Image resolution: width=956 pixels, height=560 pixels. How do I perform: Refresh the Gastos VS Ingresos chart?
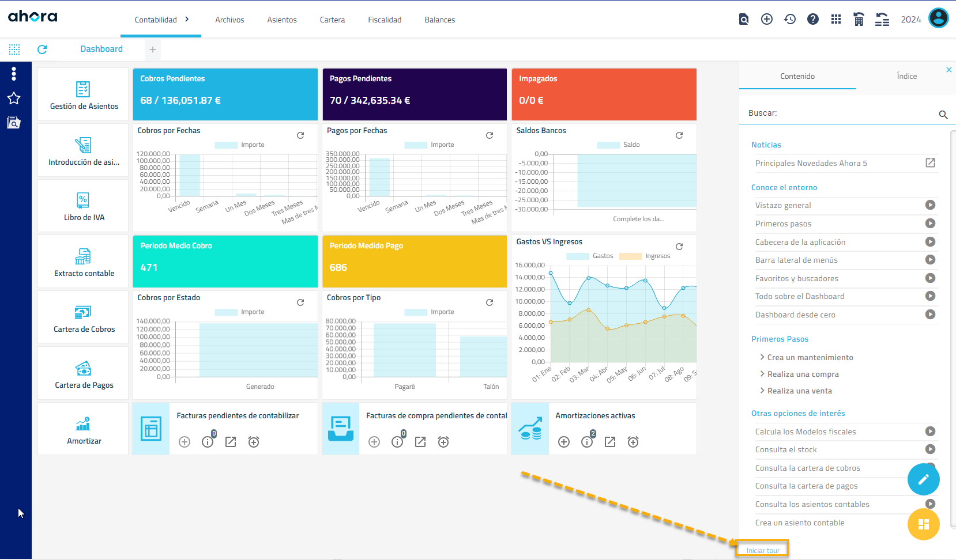point(679,247)
